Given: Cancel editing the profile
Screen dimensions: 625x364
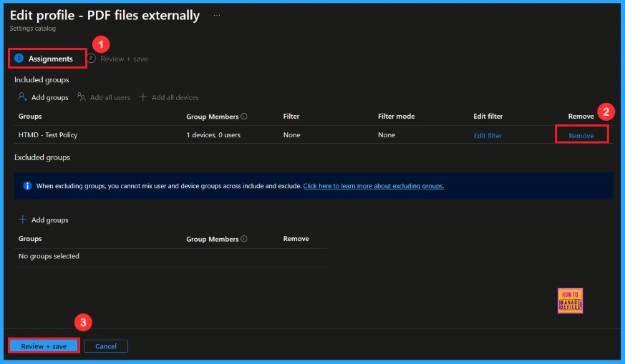Looking at the screenshot, I should tap(106, 346).
